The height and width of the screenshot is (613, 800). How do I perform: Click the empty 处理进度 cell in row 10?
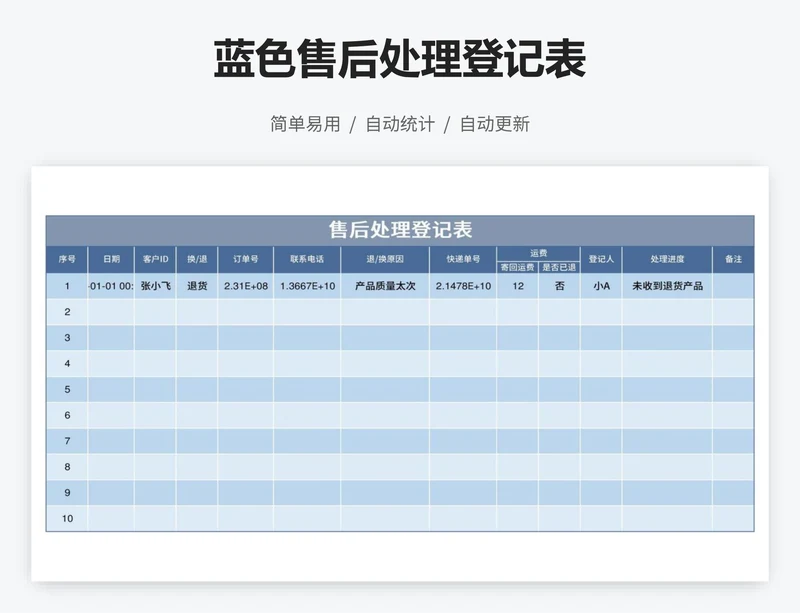pyautogui.click(x=667, y=519)
